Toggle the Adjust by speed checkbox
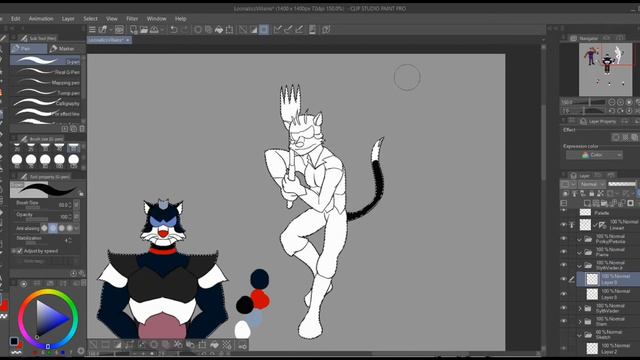 point(20,251)
